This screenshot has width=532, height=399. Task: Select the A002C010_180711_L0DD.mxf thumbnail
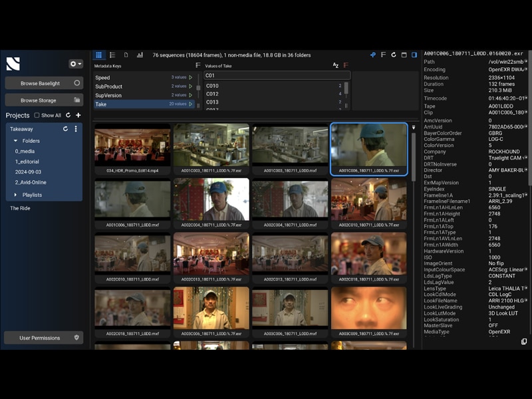[x=132, y=257]
